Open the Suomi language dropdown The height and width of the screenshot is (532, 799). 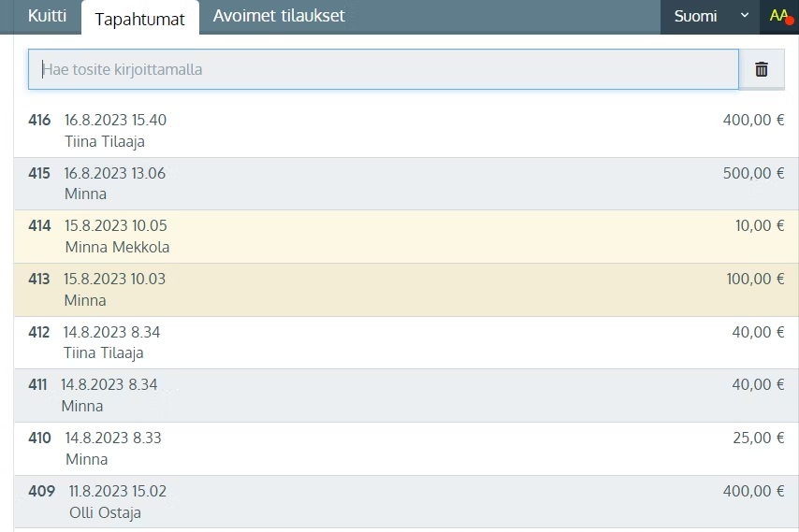tap(710, 16)
